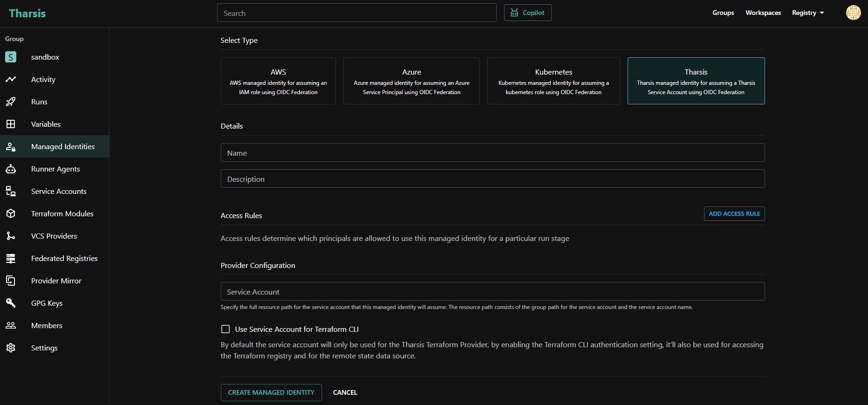This screenshot has height=405, width=868.
Task: Click the 'Access Rules' heading
Action: click(x=241, y=215)
